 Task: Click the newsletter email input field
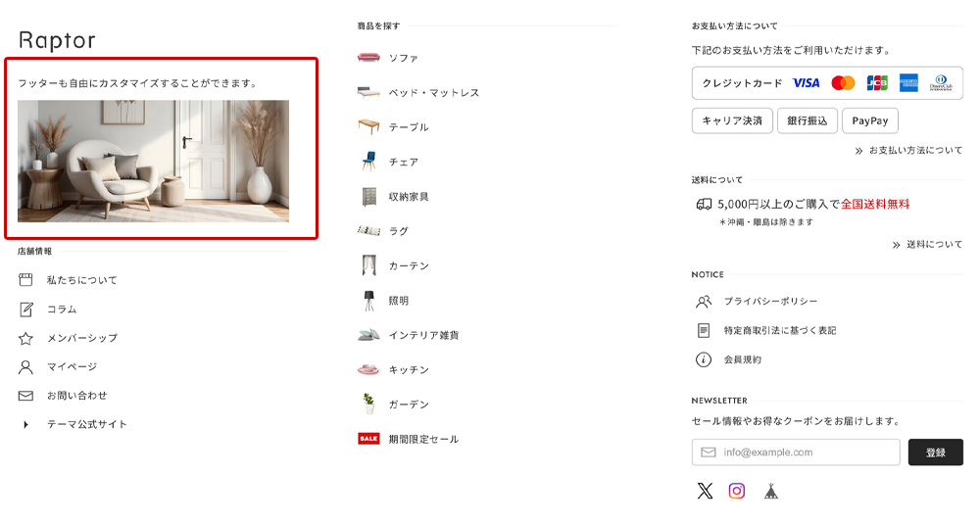pyautogui.click(x=796, y=453)
